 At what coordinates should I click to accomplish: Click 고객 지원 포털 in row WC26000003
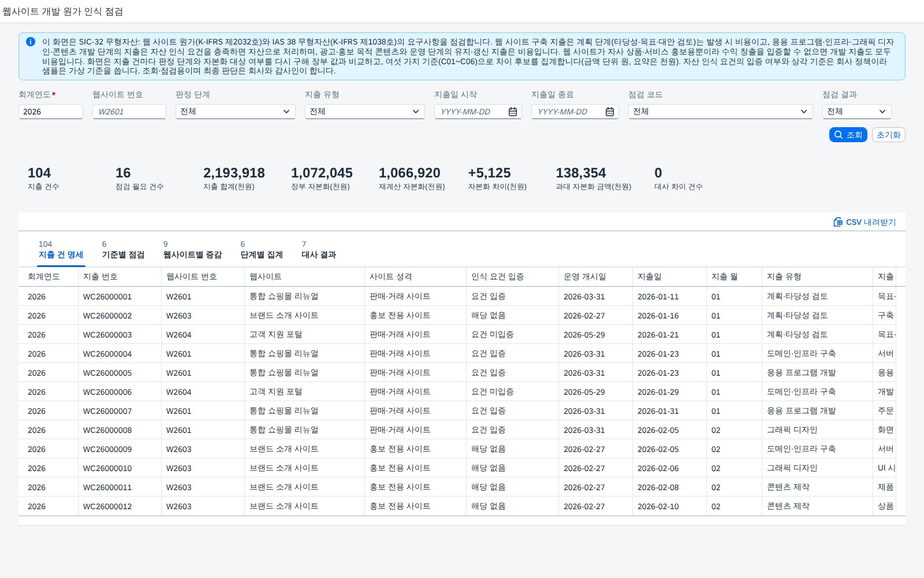(x=276, y=335)
